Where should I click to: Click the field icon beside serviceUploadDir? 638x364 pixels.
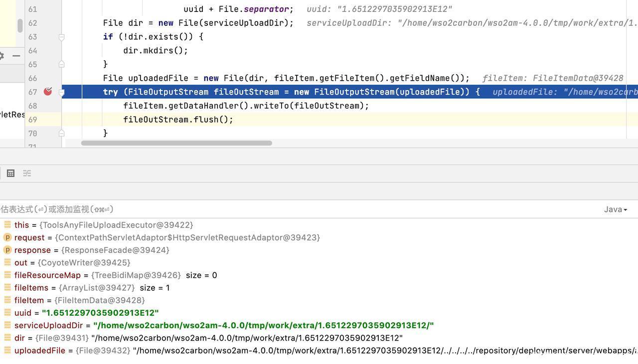pyautogui.click(x=7, y=325)
